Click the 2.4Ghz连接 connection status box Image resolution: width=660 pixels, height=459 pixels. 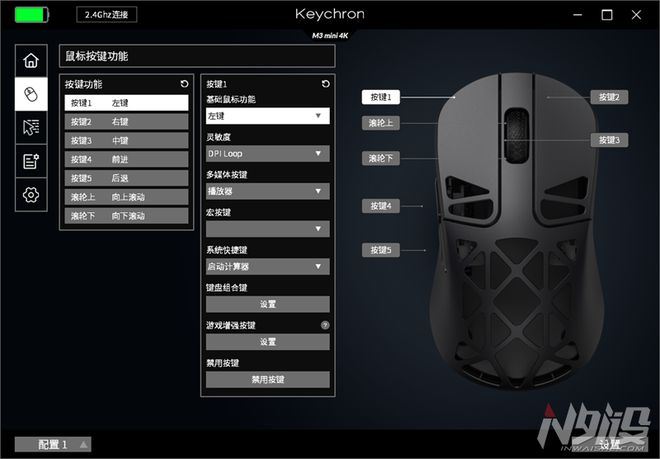106,15
